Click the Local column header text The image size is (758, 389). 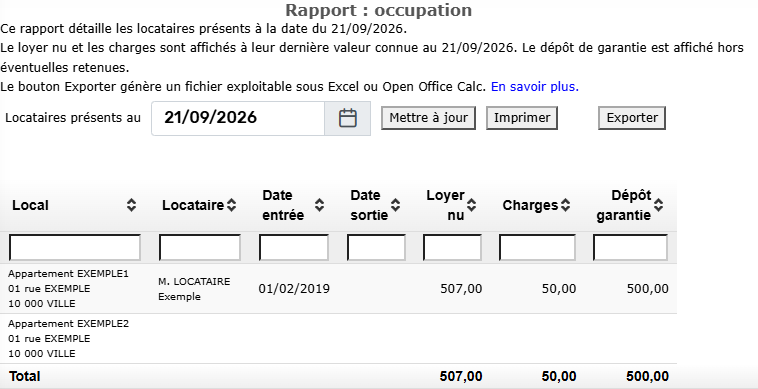click(x=30, y=205)
